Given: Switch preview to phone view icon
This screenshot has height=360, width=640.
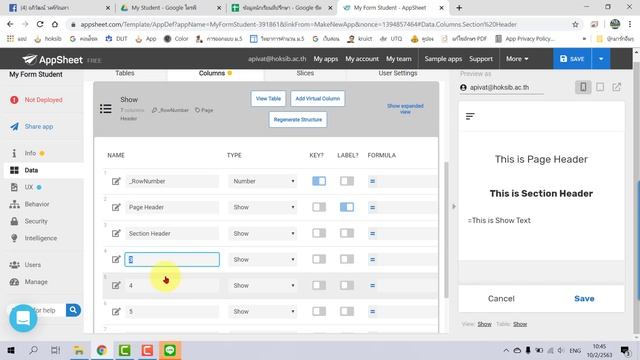Looking at the screenshot, I should [x=583, y=87].
